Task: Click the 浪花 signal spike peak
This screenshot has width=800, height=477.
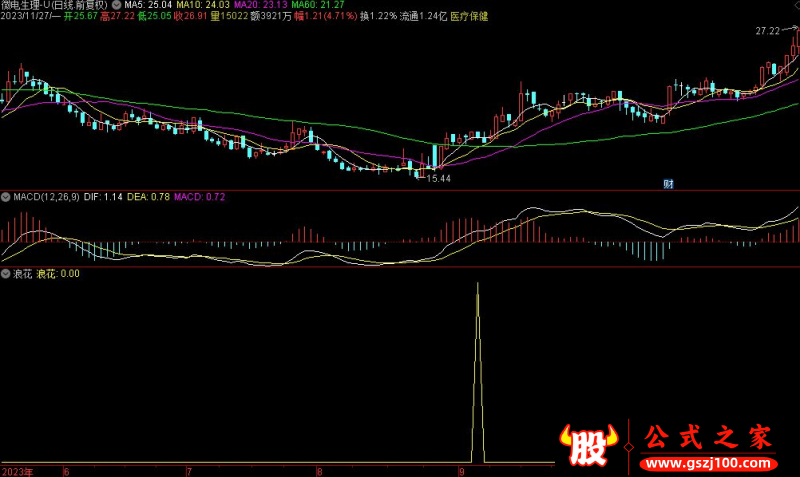Action: pyautogui.click(x=478, y=284)
